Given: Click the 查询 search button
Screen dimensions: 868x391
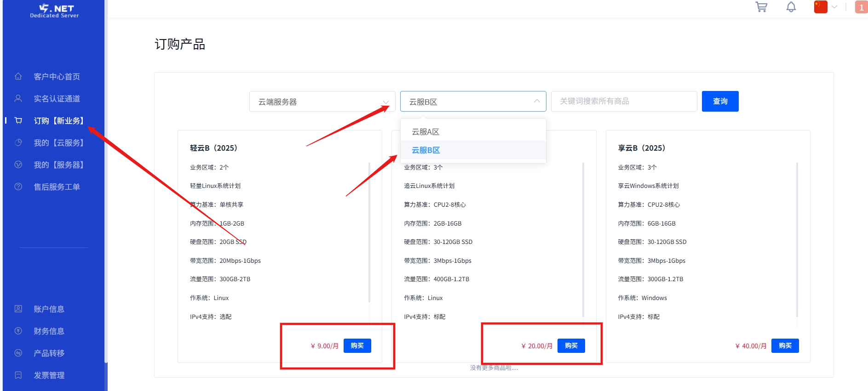Looking at the screenshot, I should coord(720,102).
